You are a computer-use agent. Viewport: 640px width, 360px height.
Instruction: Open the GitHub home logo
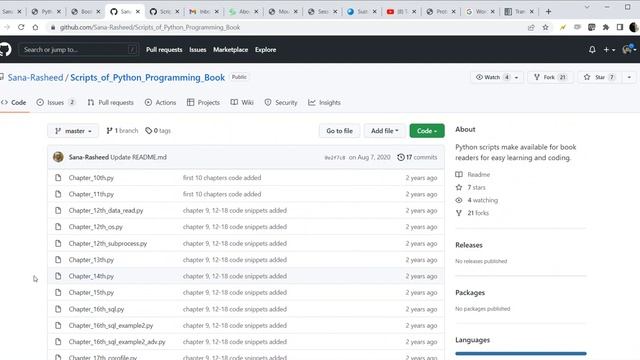tap(5, 49)
